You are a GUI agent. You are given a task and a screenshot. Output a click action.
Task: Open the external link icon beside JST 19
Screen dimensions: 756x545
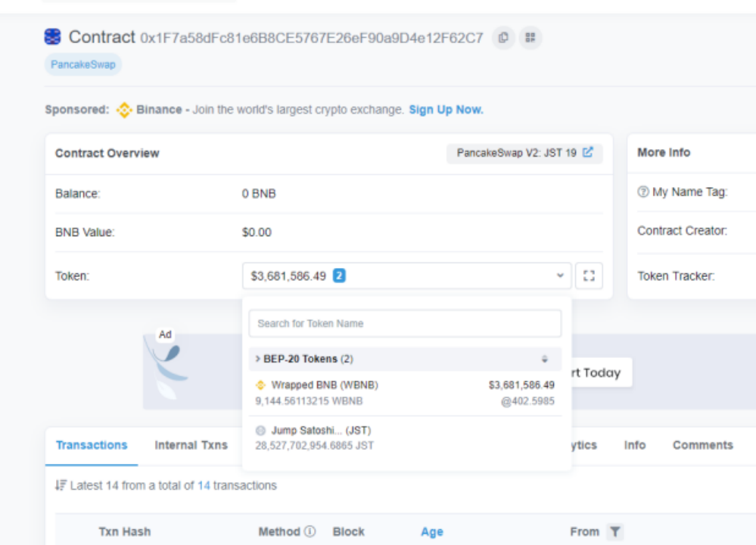click(x=587, y=152)
